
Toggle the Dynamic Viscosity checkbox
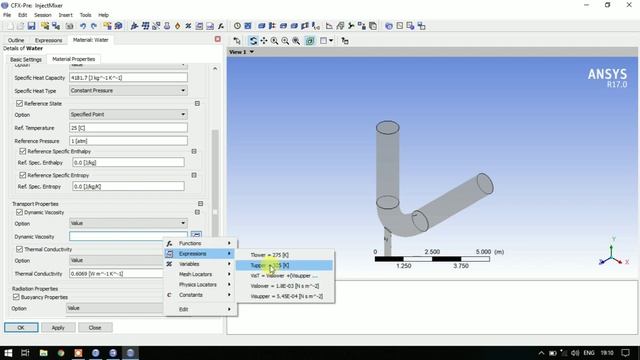click(19, 212)
